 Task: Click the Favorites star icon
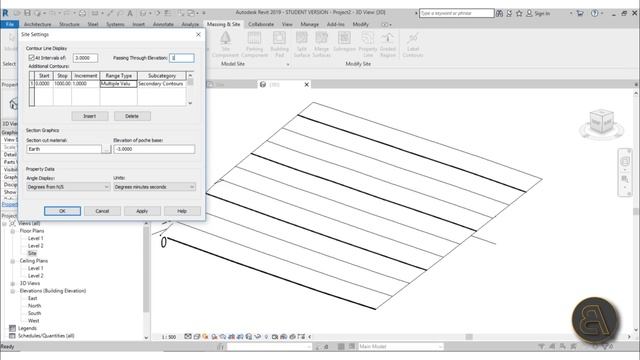coord(519,13)
